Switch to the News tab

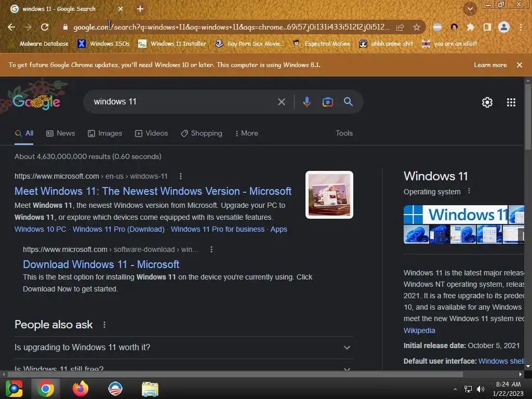[x=60, y=134]
